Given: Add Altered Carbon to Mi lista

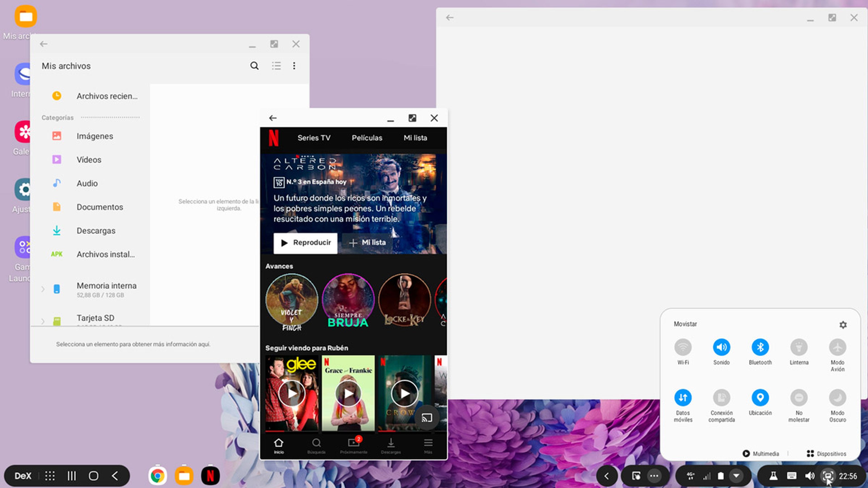Looking at the screenshot, I should coord(367,243).
